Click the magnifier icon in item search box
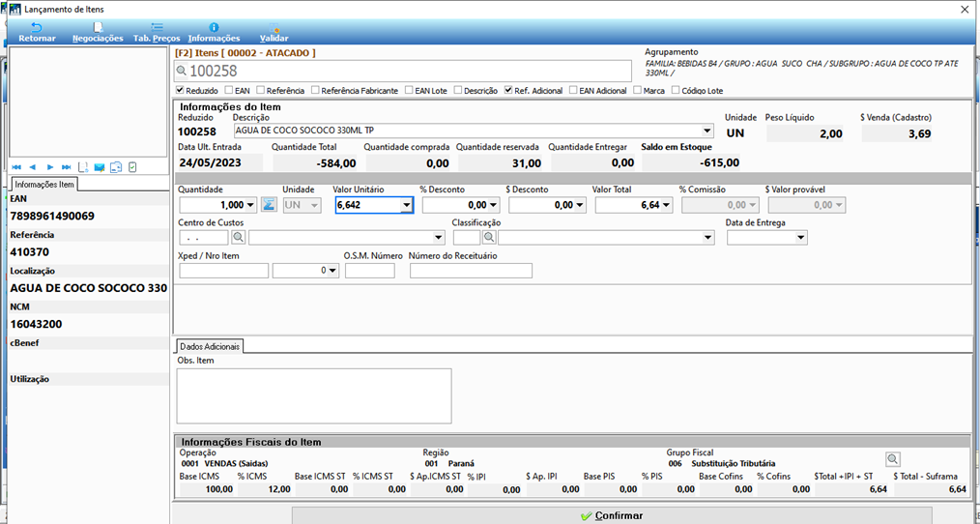 point(182,72)
